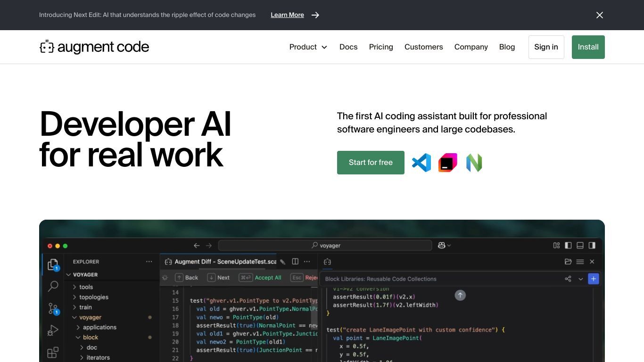Screen dimensions: 644x362
Task: Open the Augment panel hamburger menu
Action: (580, 262)
